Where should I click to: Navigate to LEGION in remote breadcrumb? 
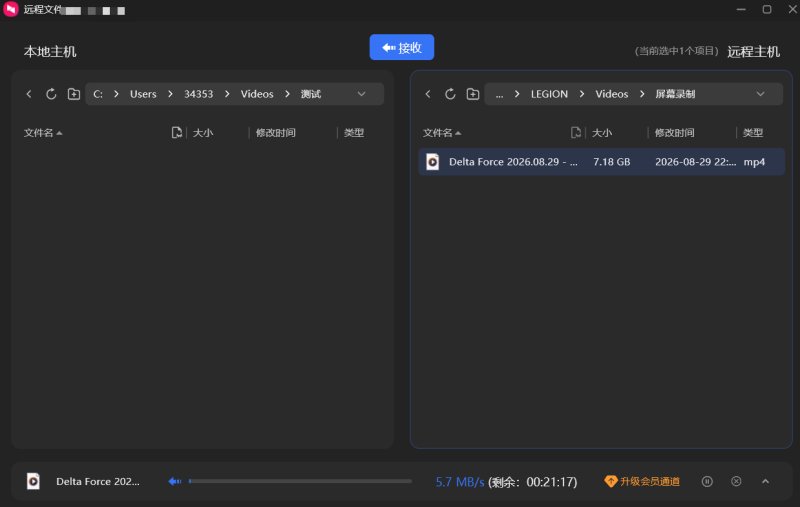point(549,94)
